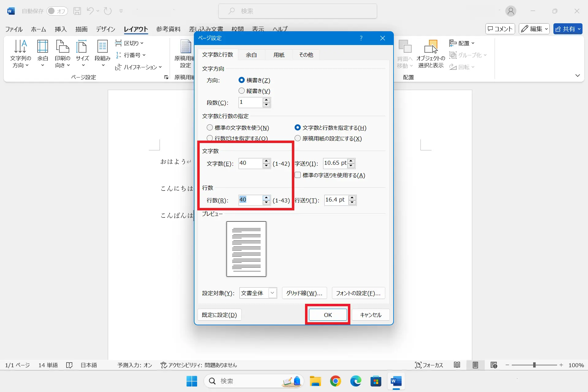Image resolution: width=588 pixels, height=392 pixels.
Task: Click the spell check book icon in status bar
Action: pyautogui.click(x=69, y=365)
